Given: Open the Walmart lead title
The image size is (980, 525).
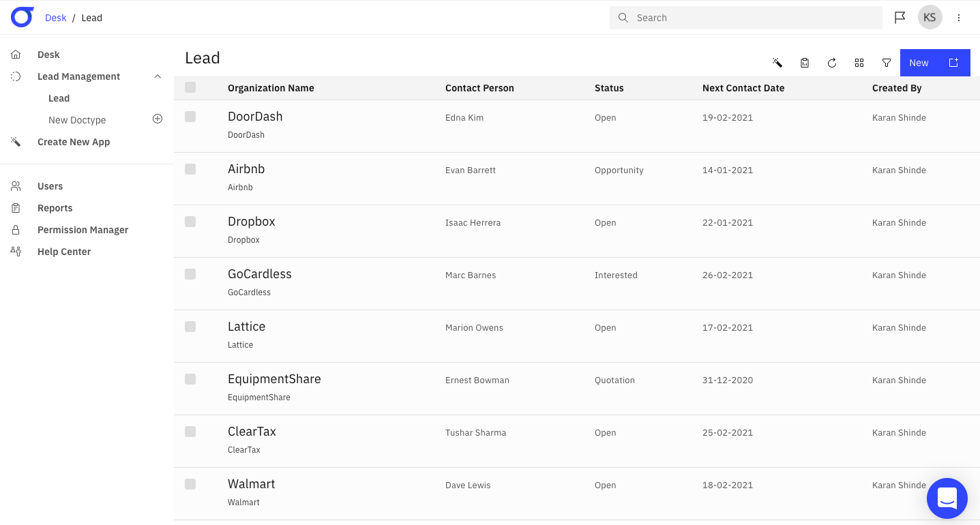Looking at the screenshot, I should pyautogui.click(x=252, y=484).
